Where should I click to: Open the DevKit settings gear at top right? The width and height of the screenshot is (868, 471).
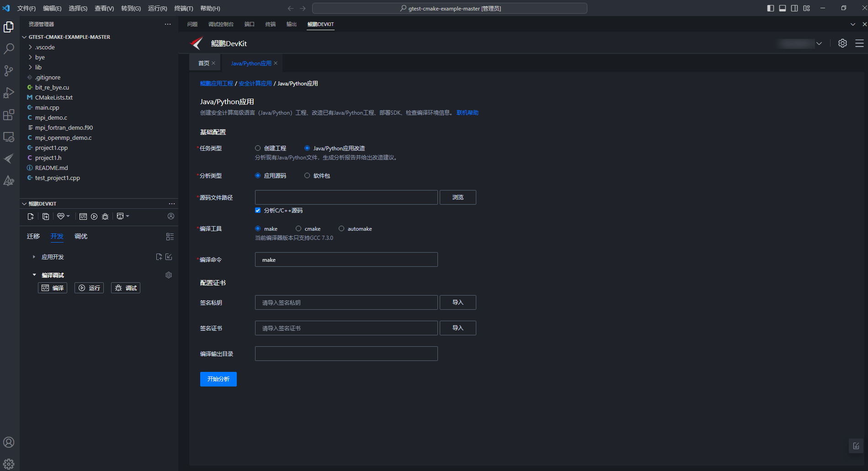pyautogui.click(x=842, y=43)
